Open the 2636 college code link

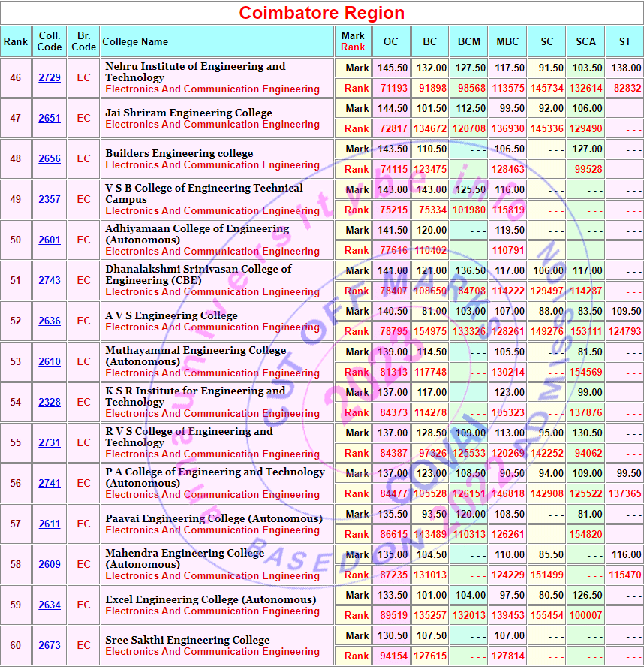point(50,321)
